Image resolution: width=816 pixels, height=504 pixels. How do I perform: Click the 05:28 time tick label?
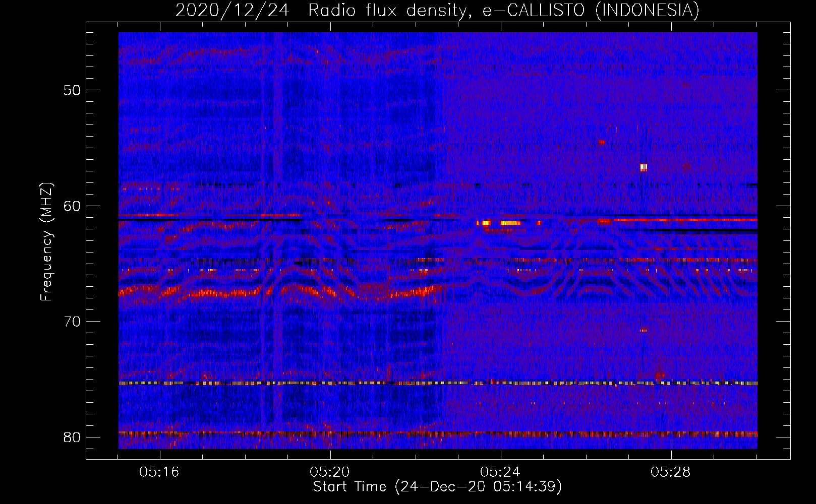tap(670, 472)
